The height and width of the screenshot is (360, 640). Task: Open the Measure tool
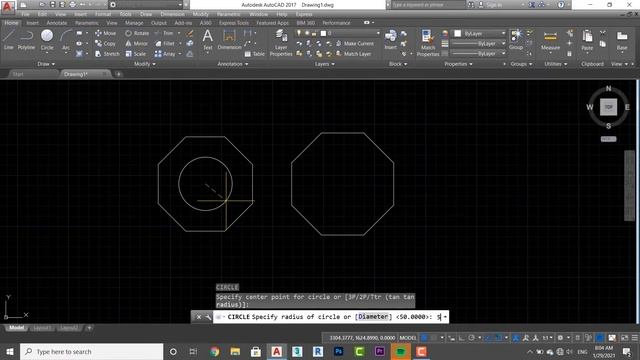click(550, 40)
